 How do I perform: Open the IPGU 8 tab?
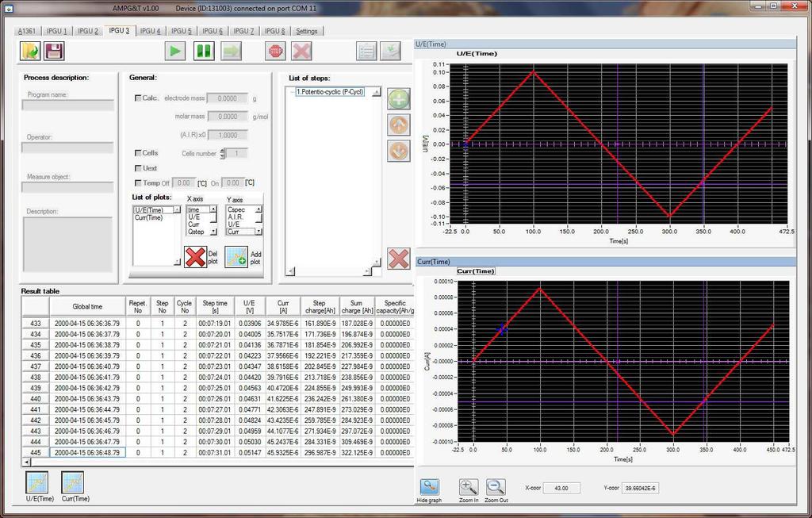tap(274, 31)
